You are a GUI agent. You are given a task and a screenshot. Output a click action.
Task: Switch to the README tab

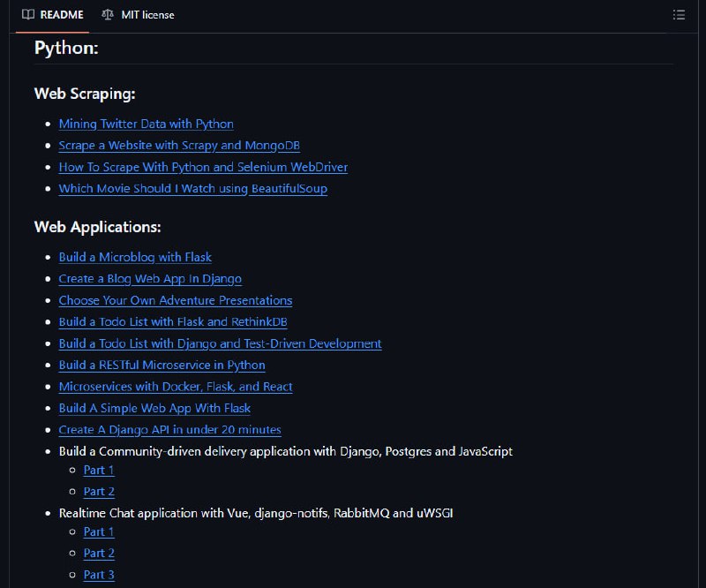pyautogui.click(x=53, y=15)
